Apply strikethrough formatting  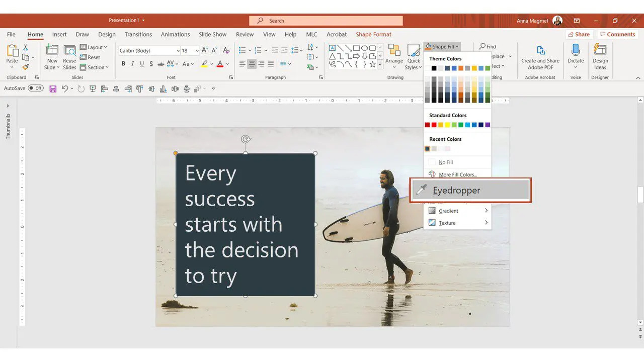160,64
